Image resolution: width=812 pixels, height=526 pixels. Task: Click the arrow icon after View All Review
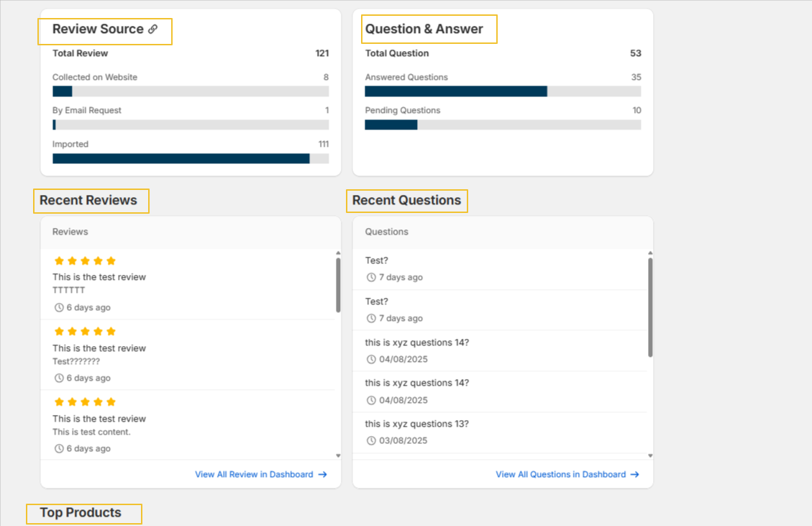point(323,475)
